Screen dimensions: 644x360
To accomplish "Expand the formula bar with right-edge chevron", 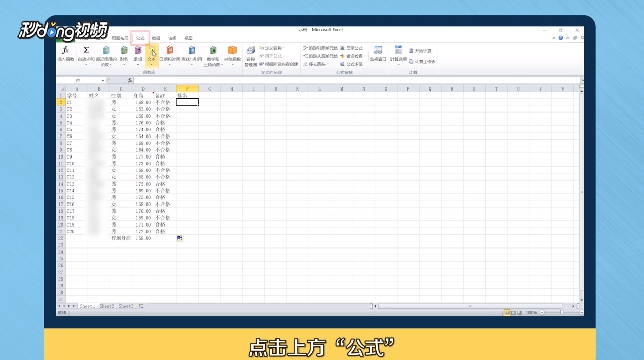I will pos(582,80).
